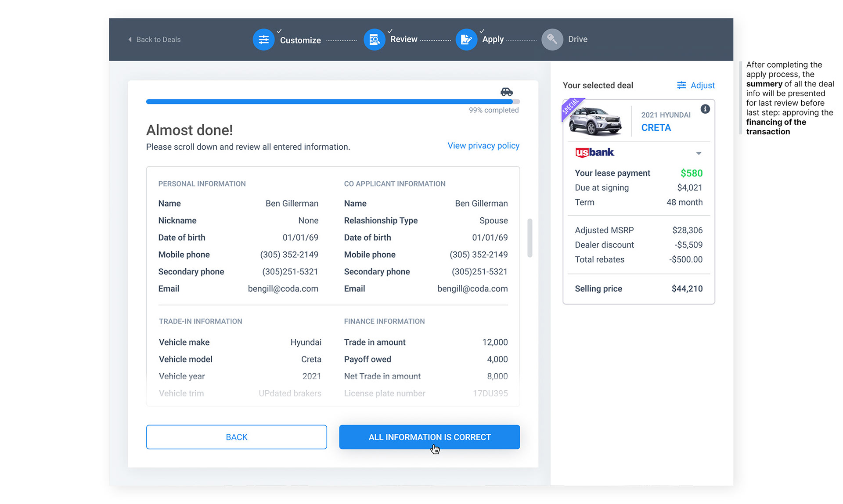This screenshot has width=843, height=504.
Task: Click the blue 99% completed progress bar
Action: tap(329, 101)
